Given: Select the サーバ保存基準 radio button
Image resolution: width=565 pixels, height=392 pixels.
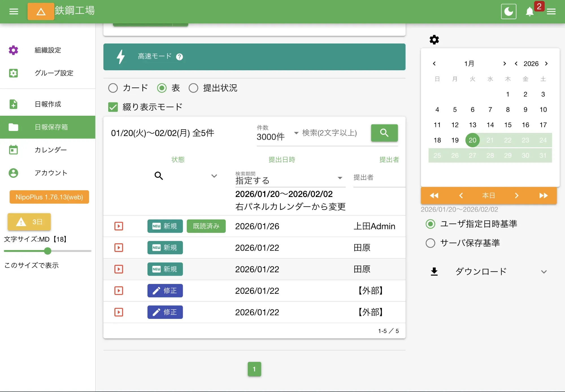Looking at the screenshot, I should (430, 243).
